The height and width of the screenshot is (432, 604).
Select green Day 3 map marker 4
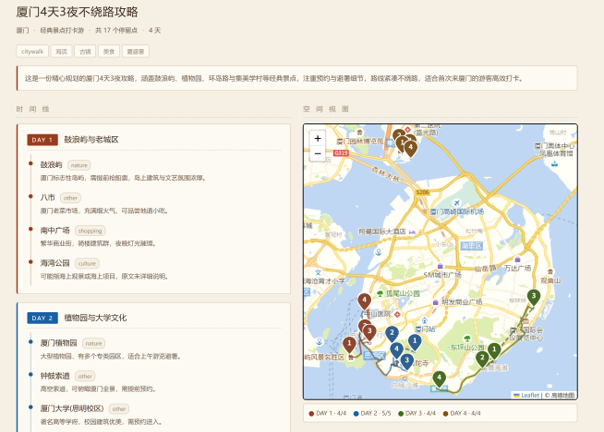point(439,379)
